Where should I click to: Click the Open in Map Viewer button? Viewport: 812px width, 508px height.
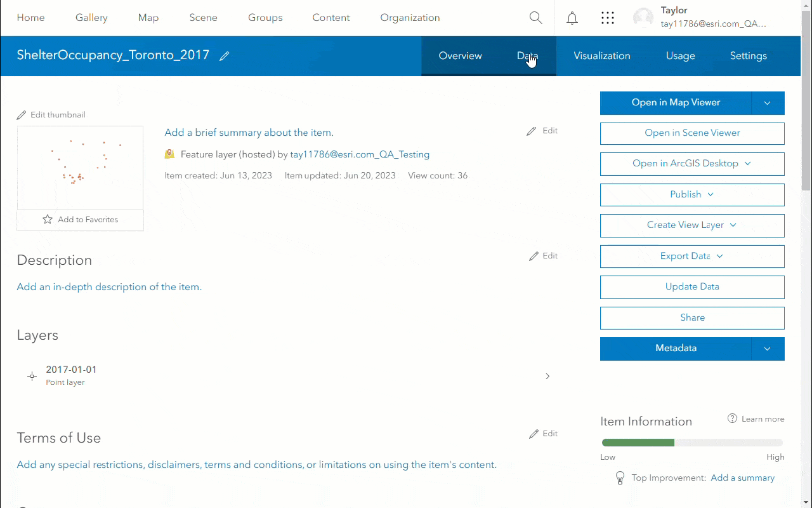click(676, 103)
